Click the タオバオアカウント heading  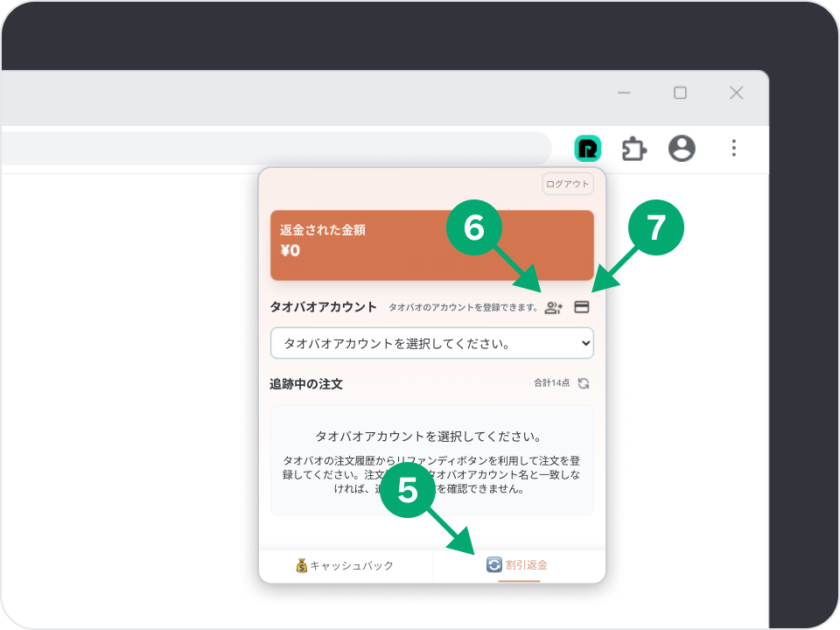coord(323,307)
